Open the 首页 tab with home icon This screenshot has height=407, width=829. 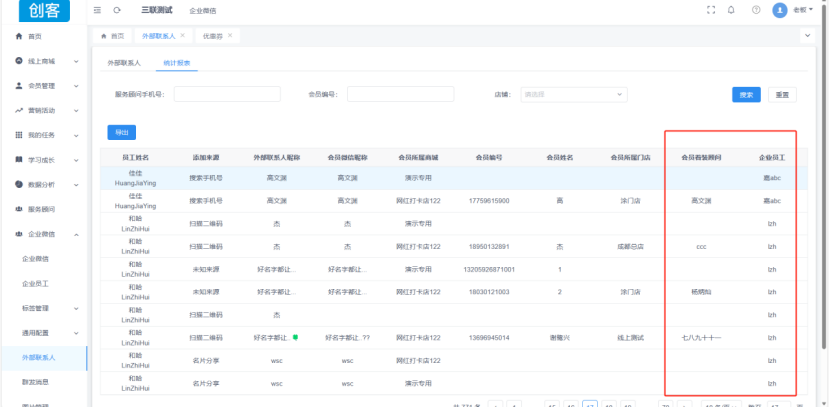coord(113,35)
